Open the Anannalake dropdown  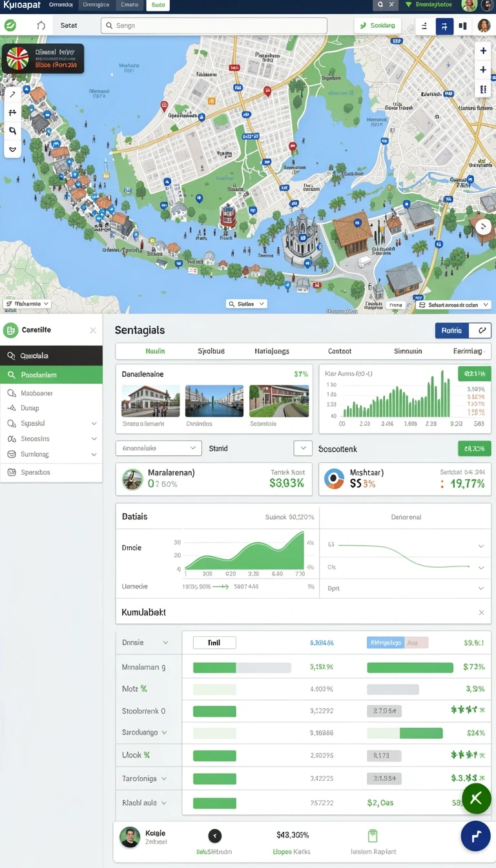pos(159,448)
